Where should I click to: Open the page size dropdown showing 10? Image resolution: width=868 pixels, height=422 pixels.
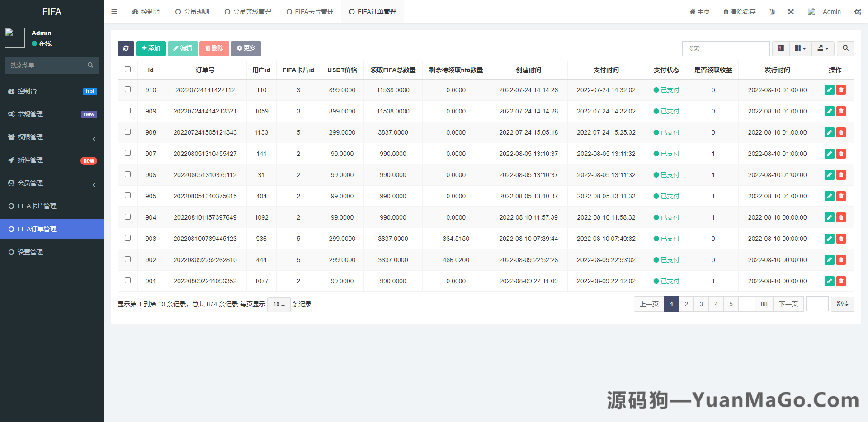tap(278, 305)
